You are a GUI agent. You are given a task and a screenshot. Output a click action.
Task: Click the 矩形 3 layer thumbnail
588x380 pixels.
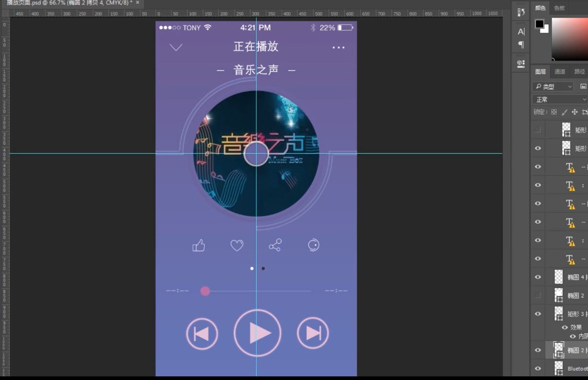[558, 314]
